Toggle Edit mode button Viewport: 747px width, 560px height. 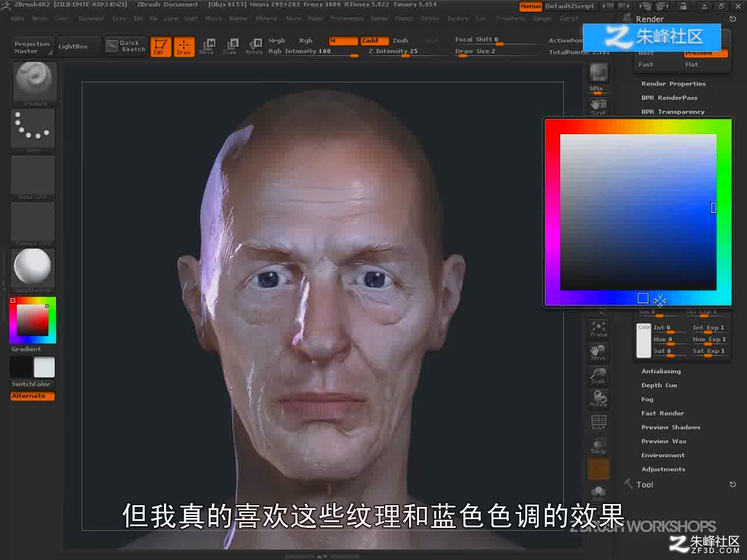point(160,46)
